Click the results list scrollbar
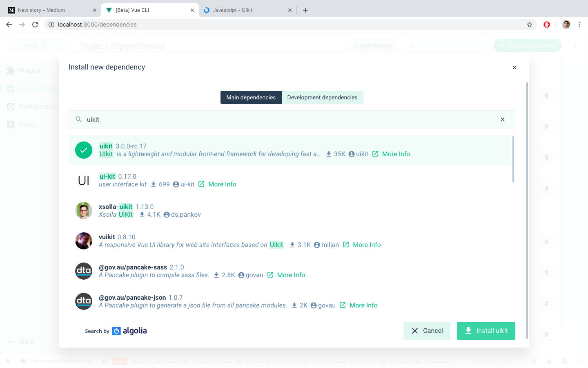The height and width of the screenshot is (368, 588). click(x=513, y=159)
